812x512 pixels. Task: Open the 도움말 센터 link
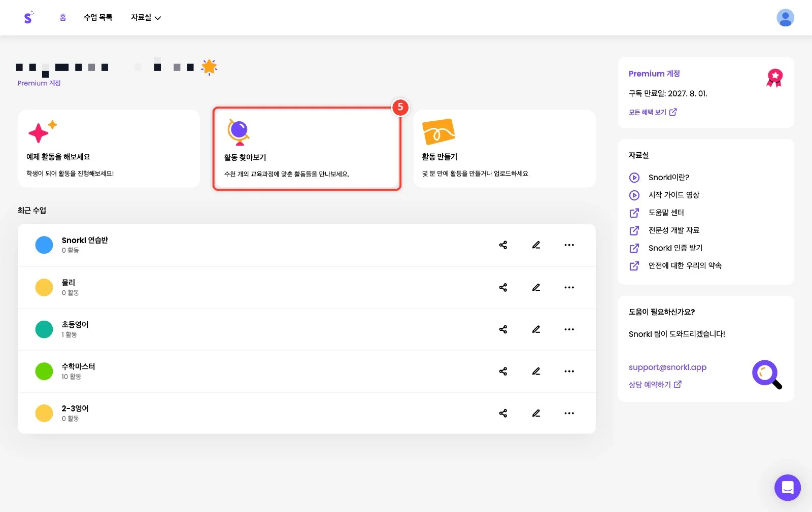[656, 213]
